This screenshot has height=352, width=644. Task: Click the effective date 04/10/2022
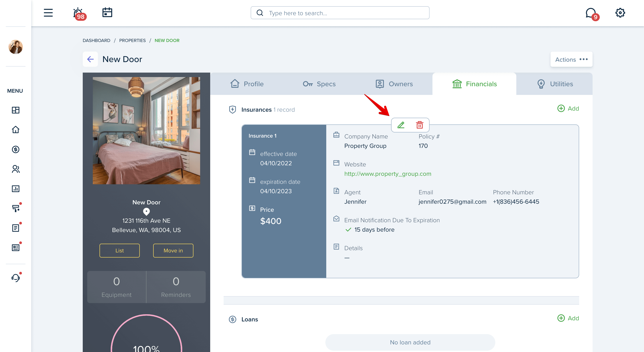(x=276, y=163)
